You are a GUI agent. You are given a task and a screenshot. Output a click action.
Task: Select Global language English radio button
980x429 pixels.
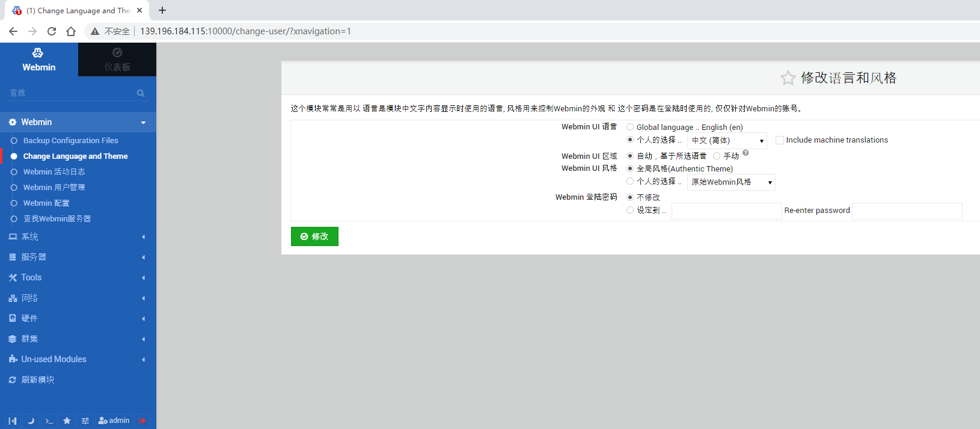click(x=630, y=127)
